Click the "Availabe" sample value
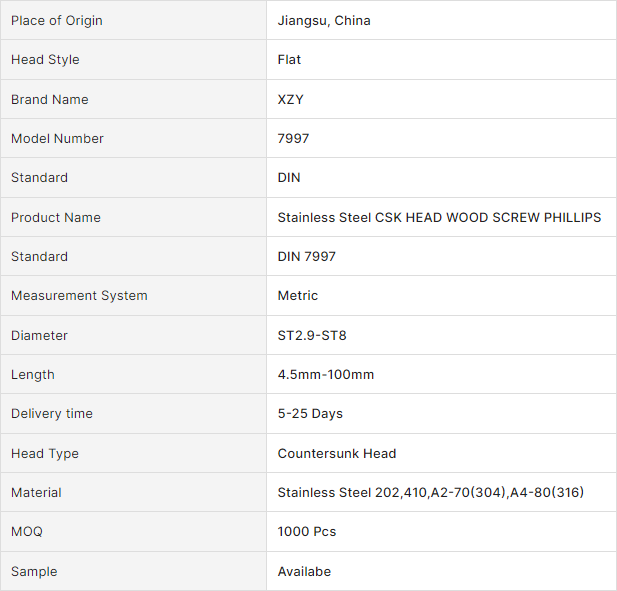 (x=304, y=572)
